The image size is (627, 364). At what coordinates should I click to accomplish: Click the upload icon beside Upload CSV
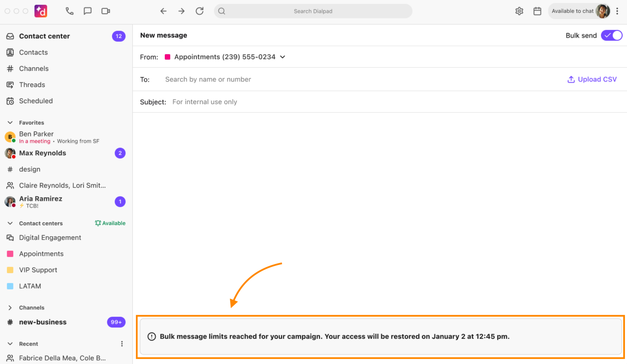571,79
